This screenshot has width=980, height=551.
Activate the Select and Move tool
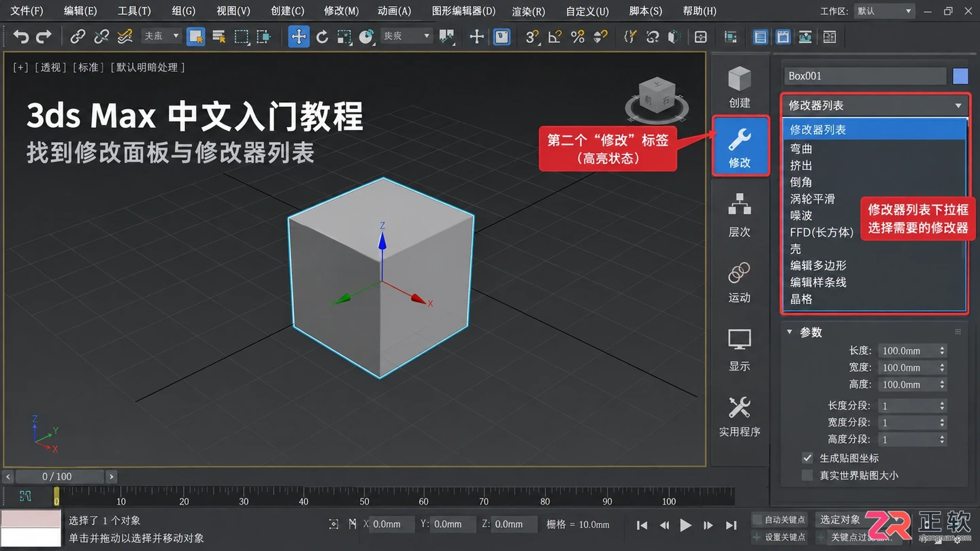coord(299,37)
